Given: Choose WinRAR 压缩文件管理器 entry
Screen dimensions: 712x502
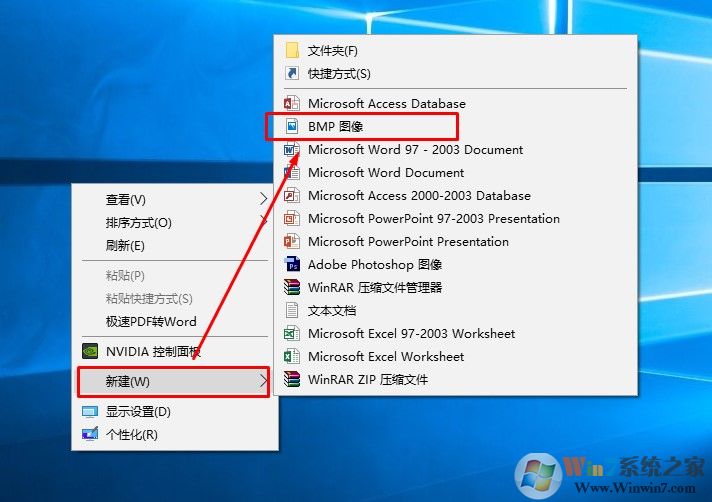Looking at the screenshot, I should pyautogui.click(x=455, y=287).
